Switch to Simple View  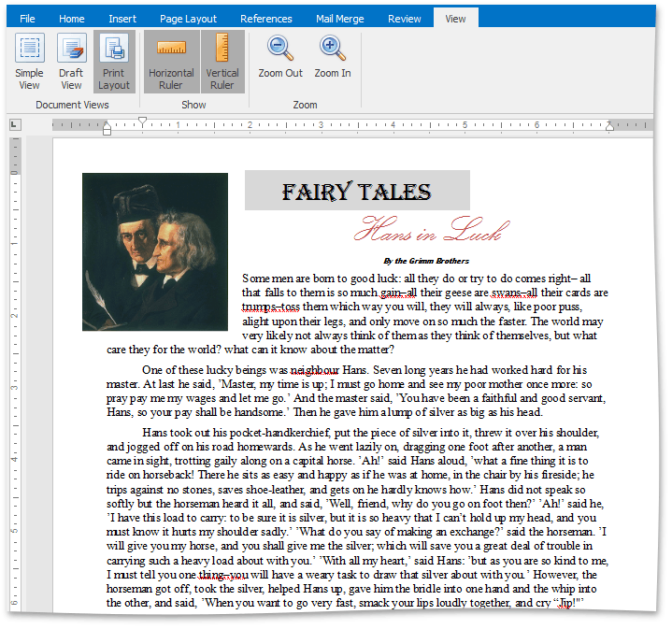pyautogui.click(x=29, y=62)
